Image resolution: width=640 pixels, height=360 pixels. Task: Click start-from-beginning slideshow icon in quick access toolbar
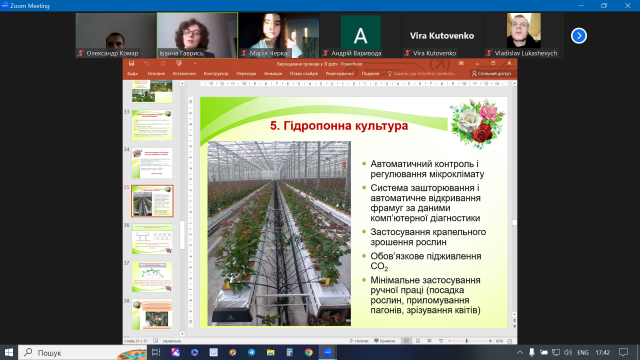pos(179,63)
